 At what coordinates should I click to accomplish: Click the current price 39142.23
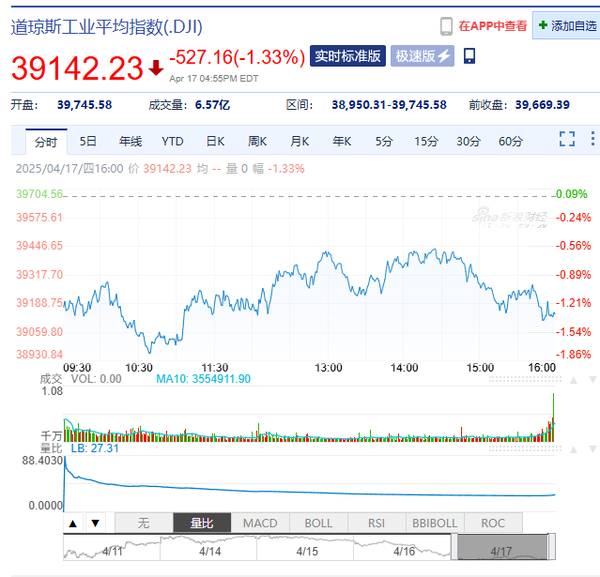(x=77, y=68)
